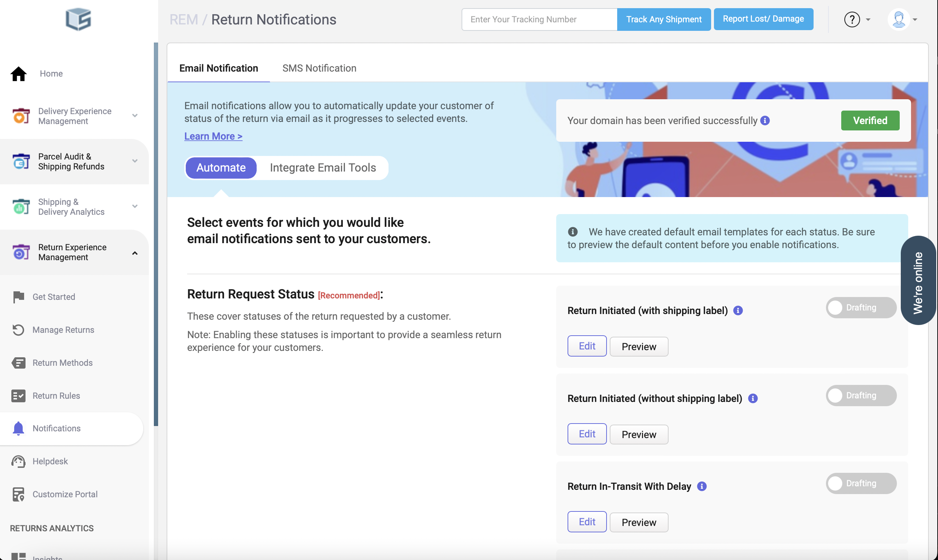Click the Learn More link
Image resolution: width=938 pixels, height=560 pixels.
click(x=213, y=136)
